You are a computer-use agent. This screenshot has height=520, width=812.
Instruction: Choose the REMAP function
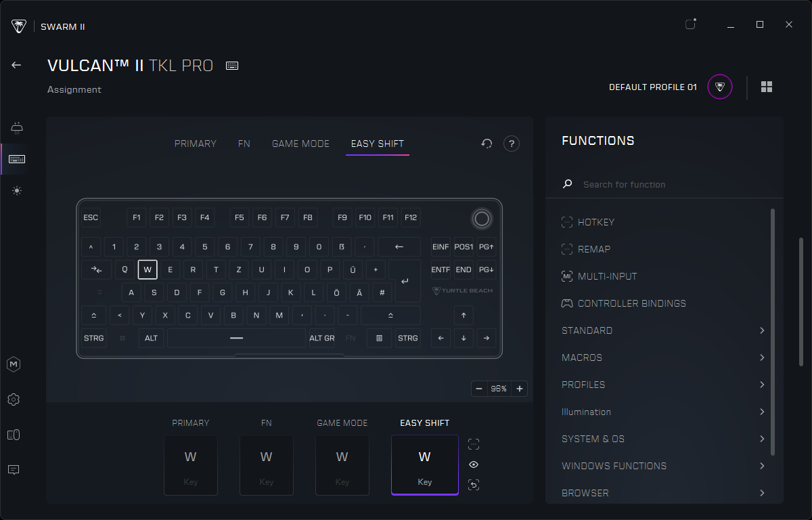586,249
